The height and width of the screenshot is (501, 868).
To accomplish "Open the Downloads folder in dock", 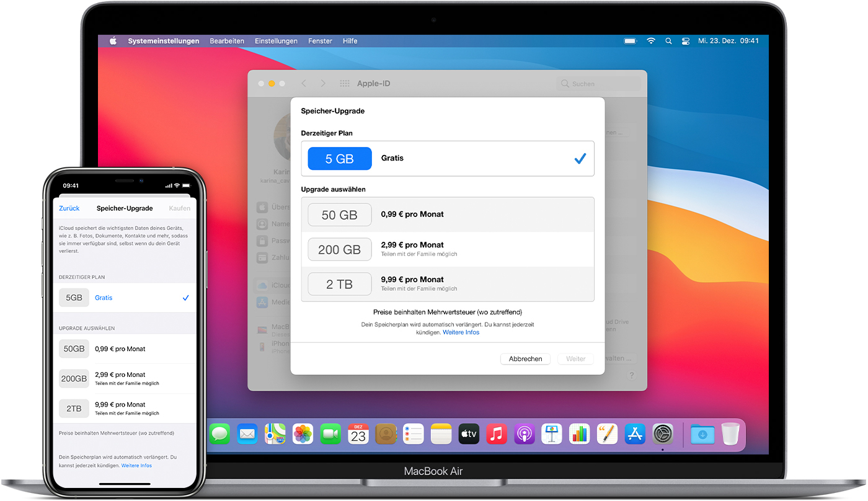I will (x=702, y=433).
